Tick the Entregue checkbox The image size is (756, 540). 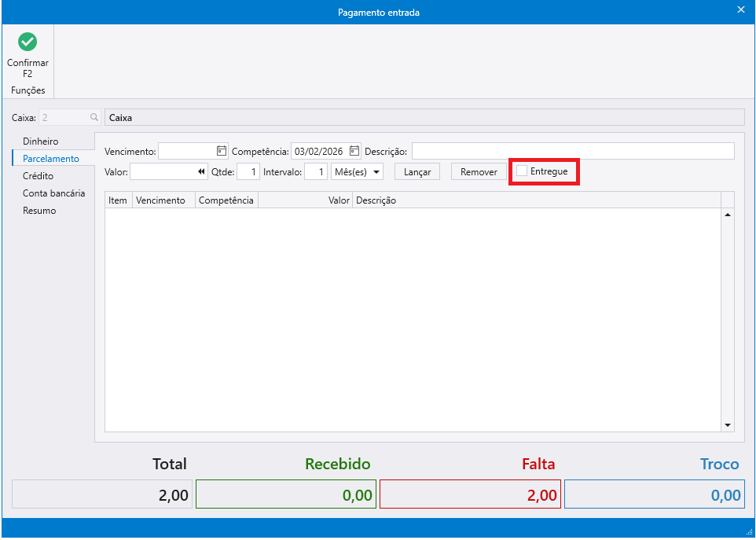pos(522,171)
